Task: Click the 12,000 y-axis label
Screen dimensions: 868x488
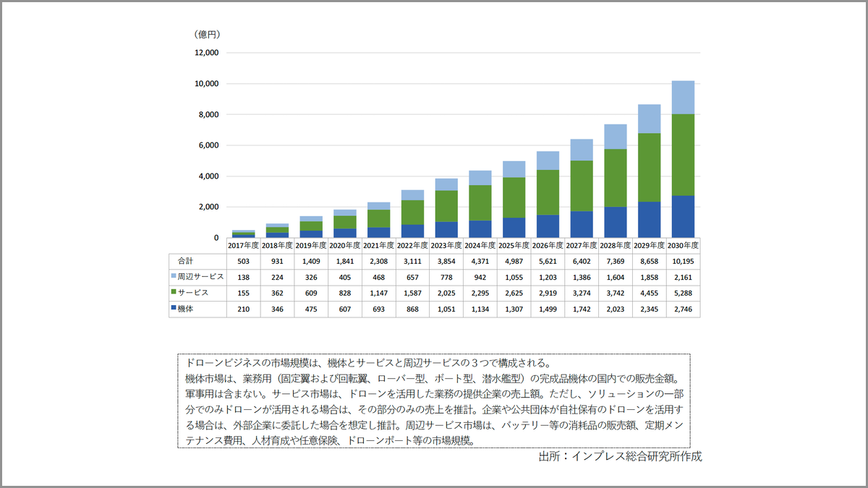Action: 205,53
